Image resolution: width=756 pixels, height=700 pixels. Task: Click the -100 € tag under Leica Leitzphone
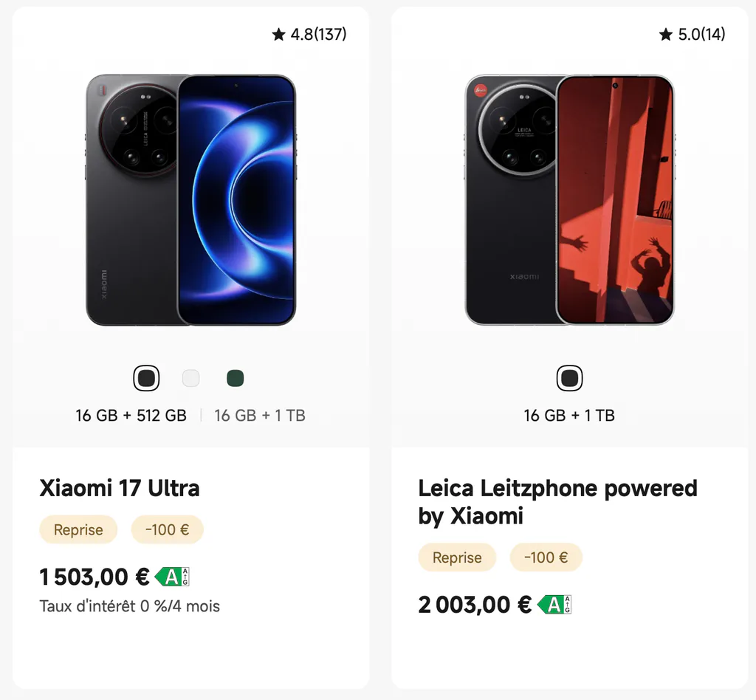click(x=546, y=557)
